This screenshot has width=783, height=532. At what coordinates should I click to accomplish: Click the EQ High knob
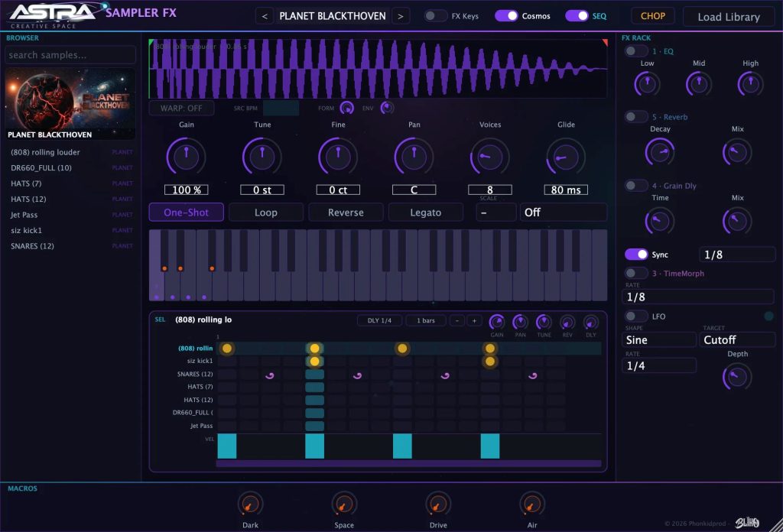tap(751, 84)
